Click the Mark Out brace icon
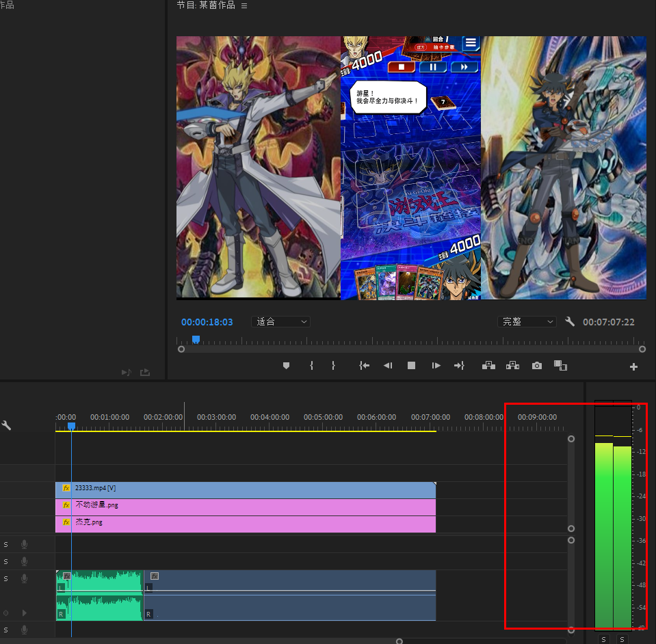656x644 pixels. [x=333, y=366]
